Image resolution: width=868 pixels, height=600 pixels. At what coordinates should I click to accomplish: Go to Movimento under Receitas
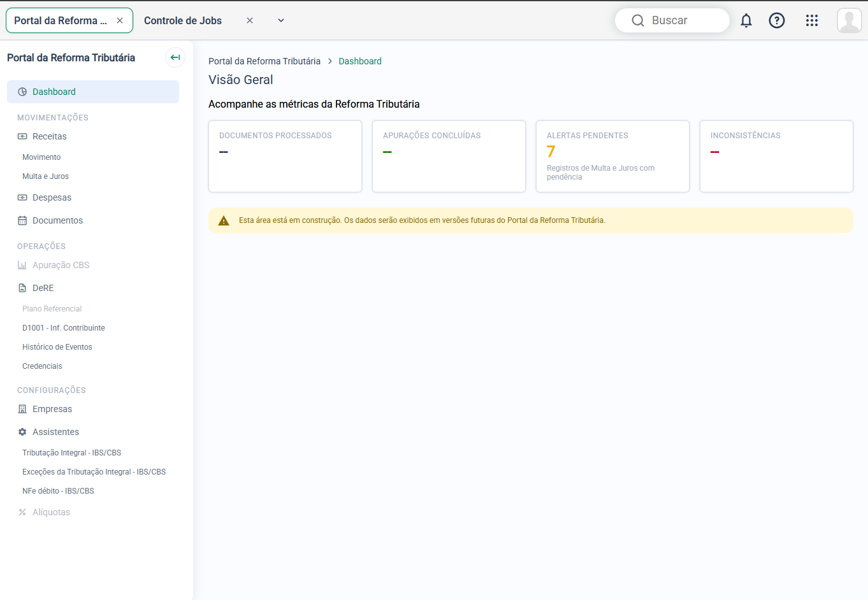(41, 157)
